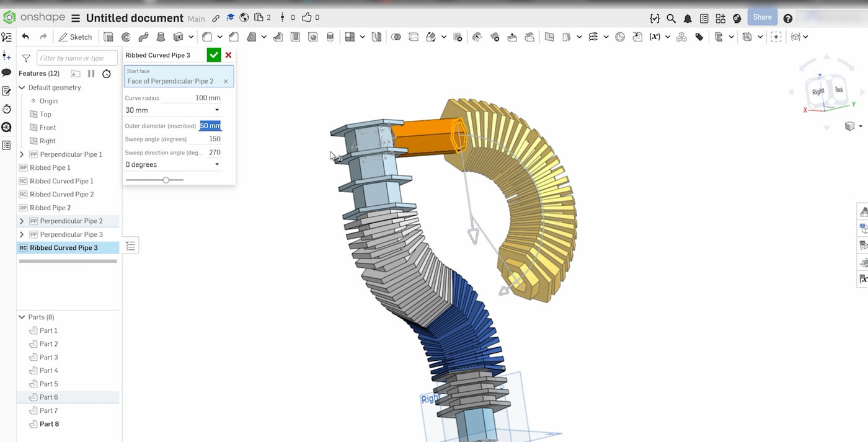
Task: Open the rollback timer icon
Action: 107,73
